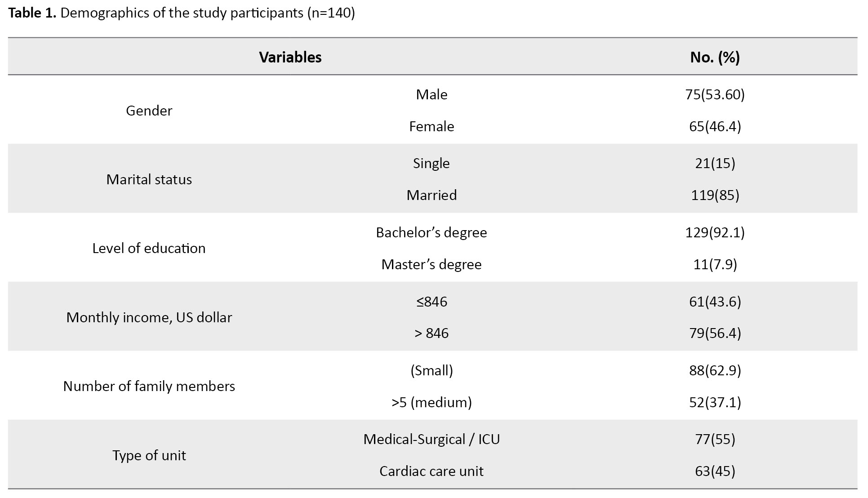The height and width of the screenshot is (498, 868).
Task: Select the Single category cell
Action: (x=432, y=163)
